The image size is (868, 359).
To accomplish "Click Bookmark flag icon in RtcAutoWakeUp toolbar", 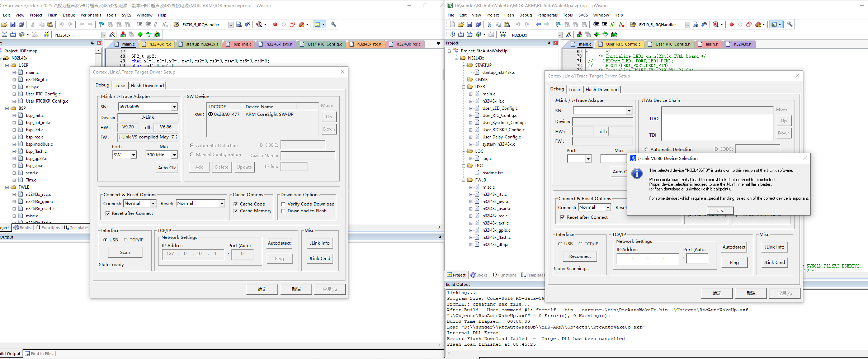I will [558, 24].
